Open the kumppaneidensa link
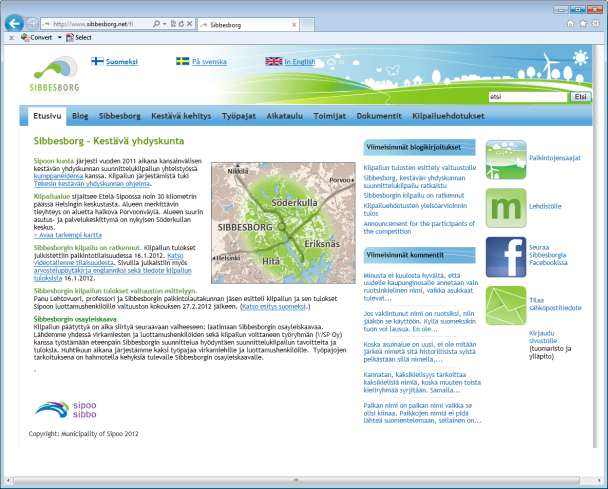608x489 pixels. click(x=58, y=176)
